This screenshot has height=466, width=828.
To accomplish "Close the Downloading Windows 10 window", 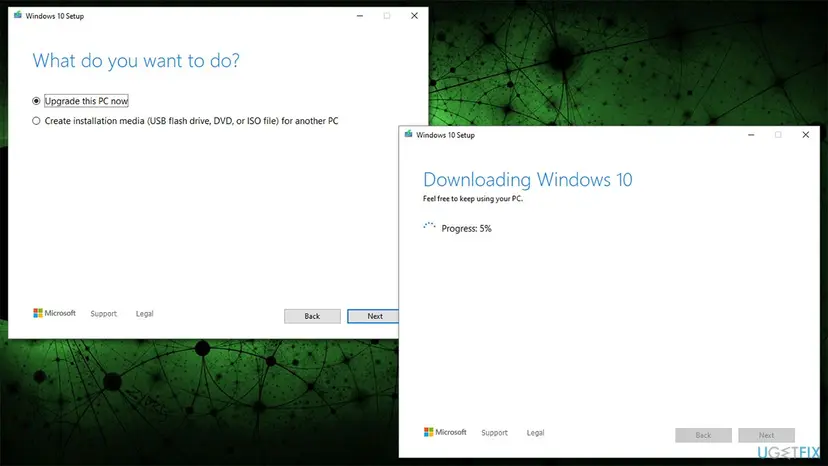I will click(x=806, y=135).
